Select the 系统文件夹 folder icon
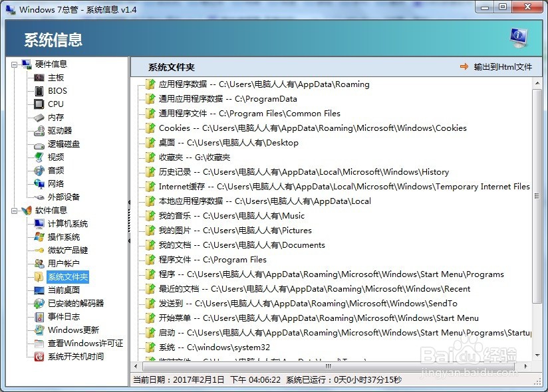Screen dimensions: 548x392 pos(39,277)
